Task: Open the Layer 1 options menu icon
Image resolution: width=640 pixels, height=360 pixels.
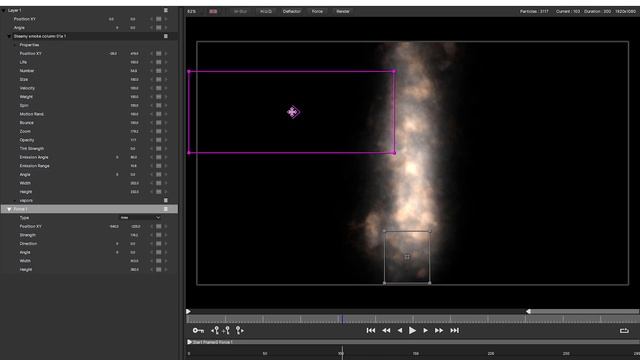Action: coord(166,10)
